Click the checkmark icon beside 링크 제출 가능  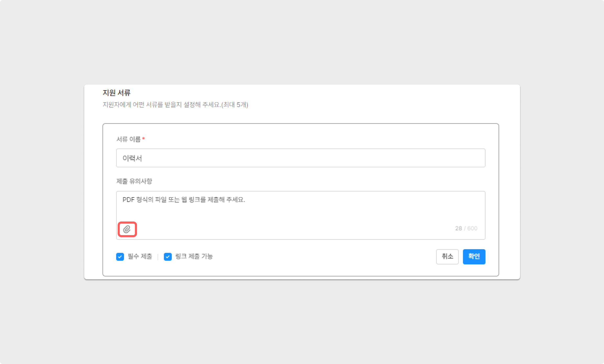coord(168,257)
